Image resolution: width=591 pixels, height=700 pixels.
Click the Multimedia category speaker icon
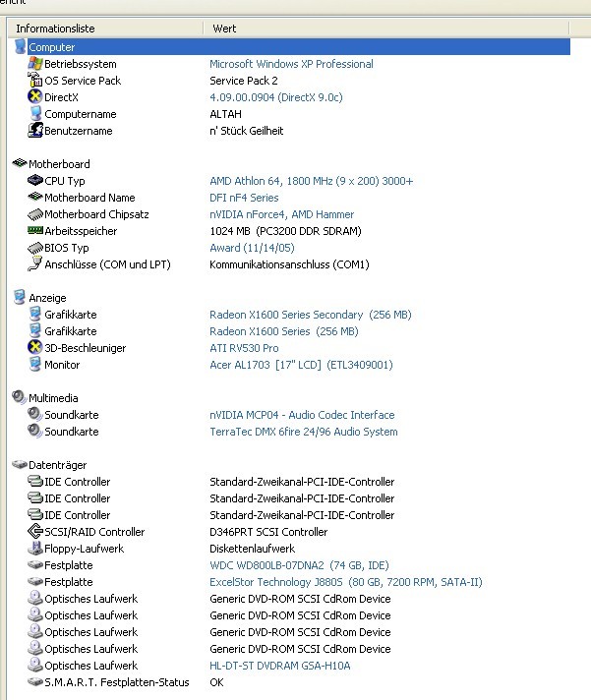(x=20, y=397)
